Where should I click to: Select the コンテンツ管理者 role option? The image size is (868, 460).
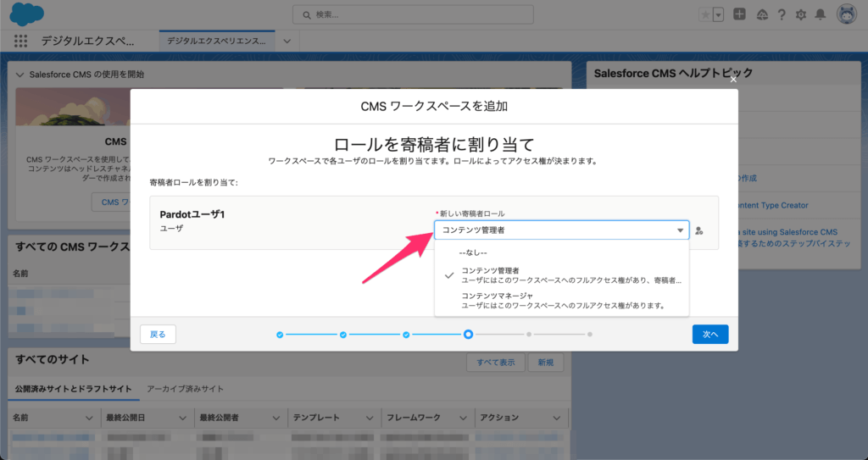coord(561,275)
